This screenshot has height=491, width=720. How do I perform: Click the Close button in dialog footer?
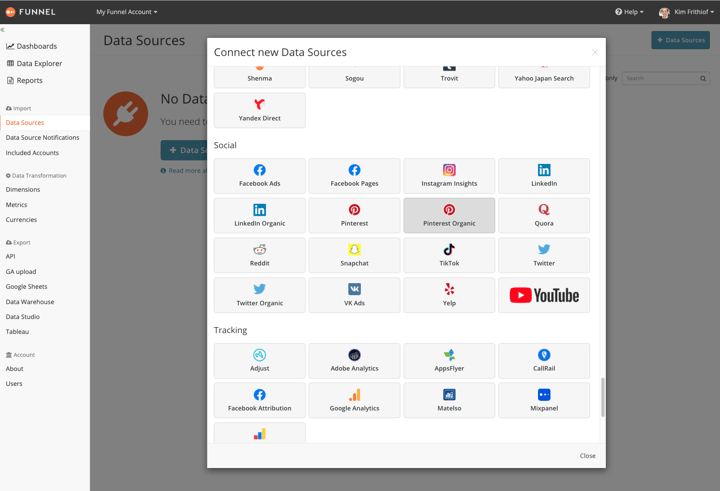(x=587, y=456)
